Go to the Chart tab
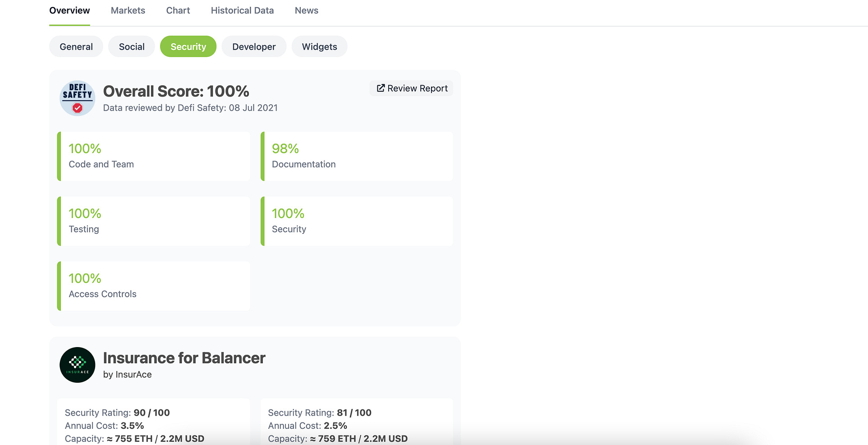 pos(178,10)
